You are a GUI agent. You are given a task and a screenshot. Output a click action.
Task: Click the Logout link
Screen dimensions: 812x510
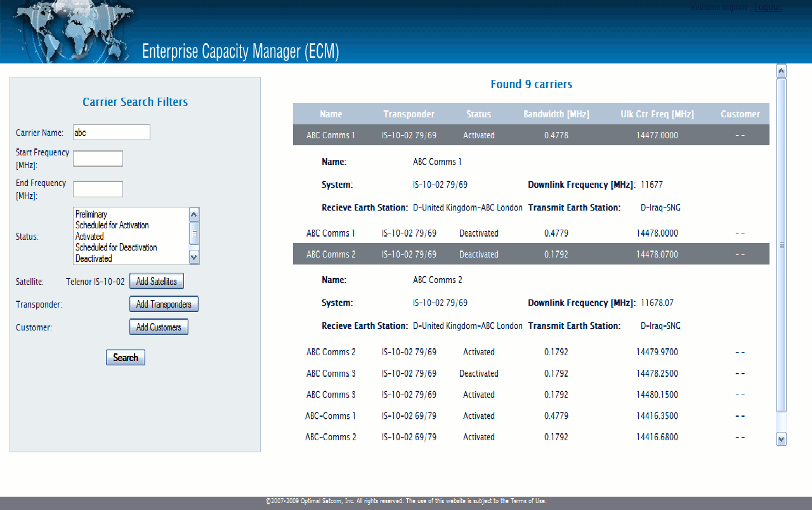pos(766,7)
